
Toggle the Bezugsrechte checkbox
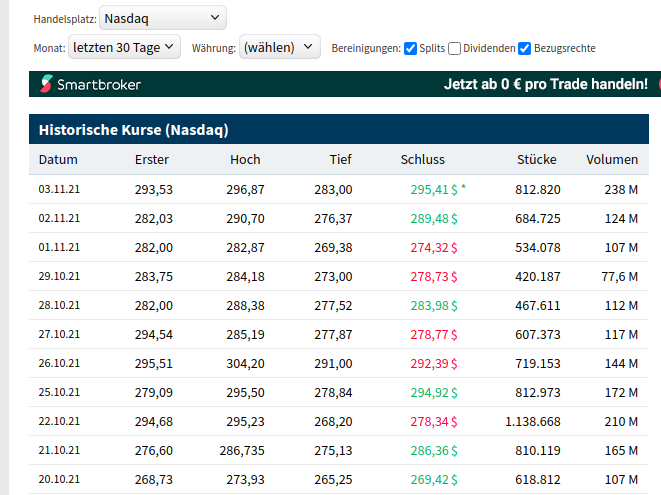pyautogui.click(x=525, y=48)
